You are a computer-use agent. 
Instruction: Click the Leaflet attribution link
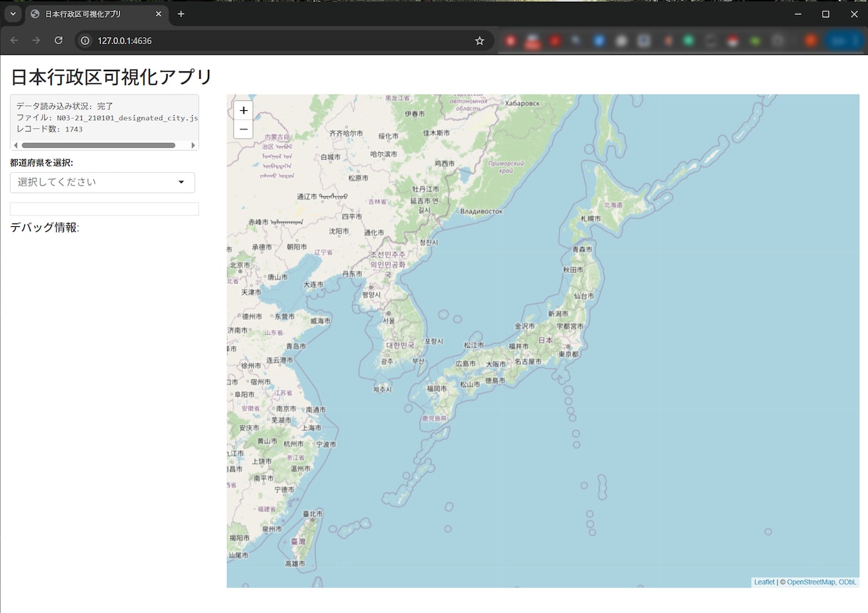(x=764, y=582)
